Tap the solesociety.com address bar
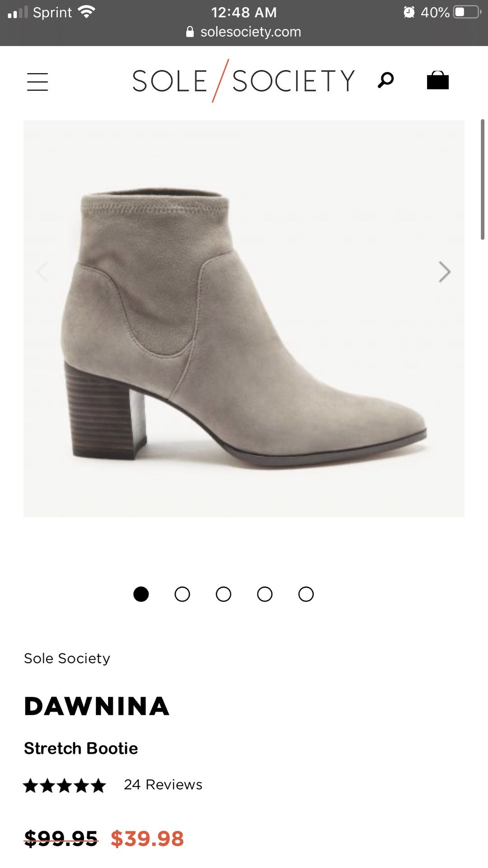Viewport: 488px width, 868px height. coord(244,32)
